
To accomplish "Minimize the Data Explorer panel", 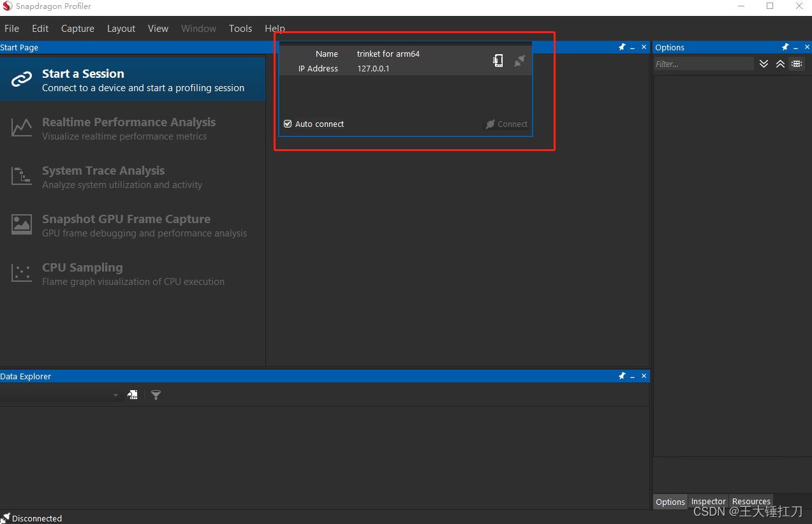I will (x=633, y=377).
